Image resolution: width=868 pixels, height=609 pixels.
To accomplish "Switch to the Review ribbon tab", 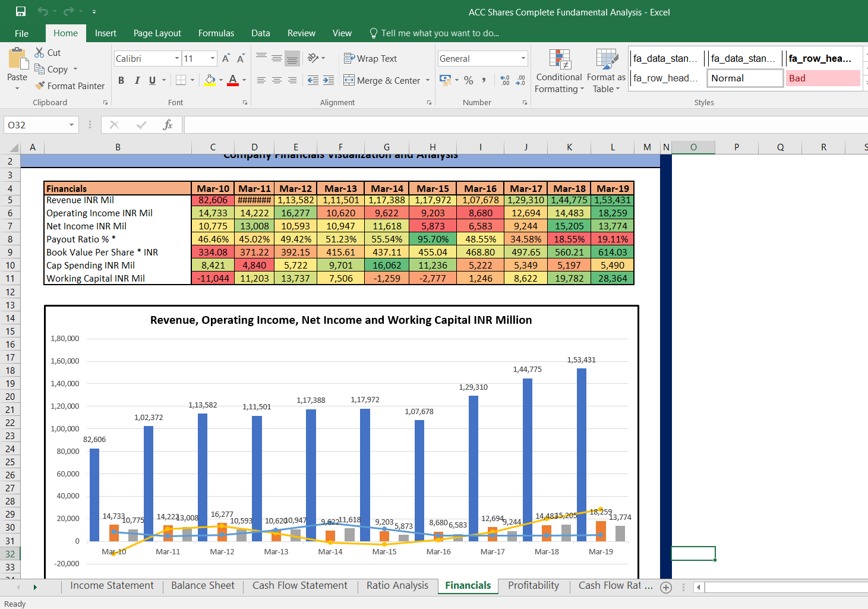I will [x=301, y=33].
